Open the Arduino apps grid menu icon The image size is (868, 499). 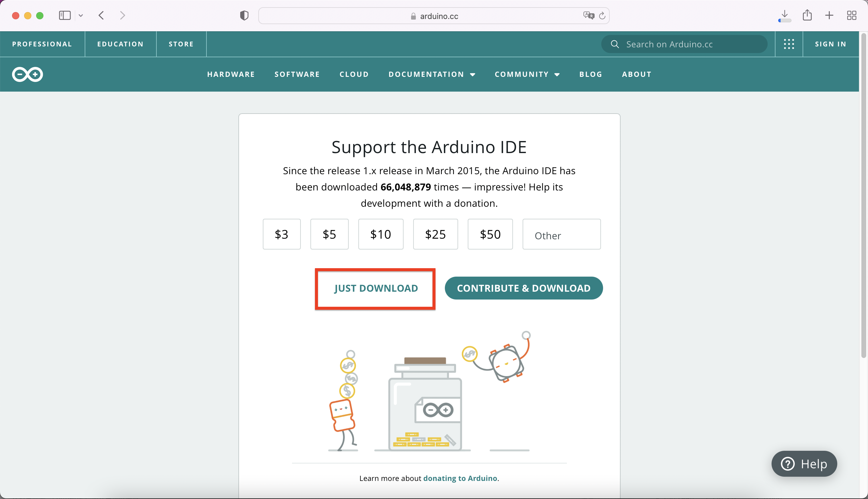(x=789, y=44)
